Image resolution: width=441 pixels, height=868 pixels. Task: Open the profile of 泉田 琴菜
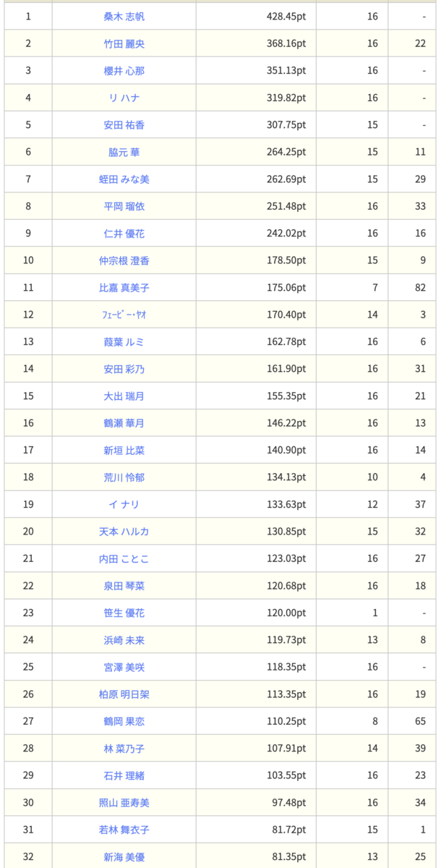pos(124,586)
